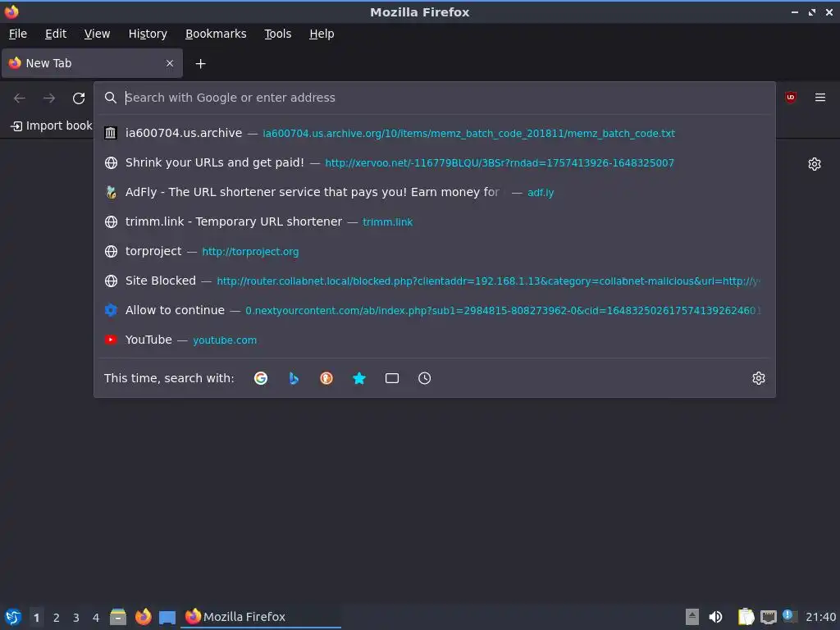Switch to workspace 3
840x630 pixels.
[76, 618]
